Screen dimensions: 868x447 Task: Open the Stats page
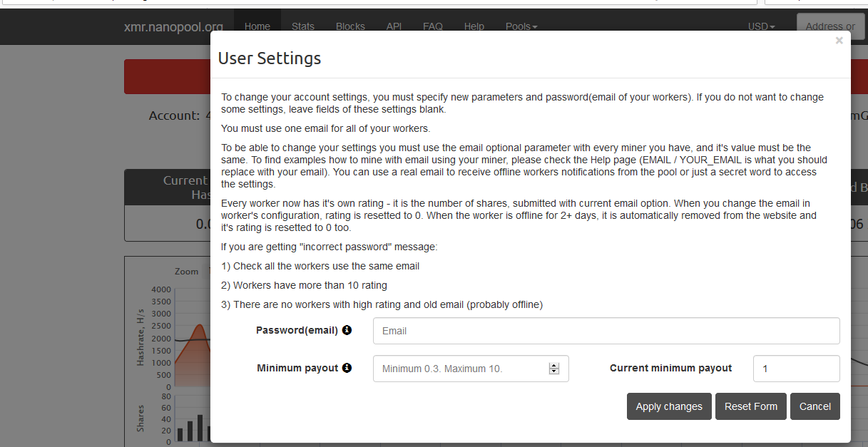(x=303, y=26)
